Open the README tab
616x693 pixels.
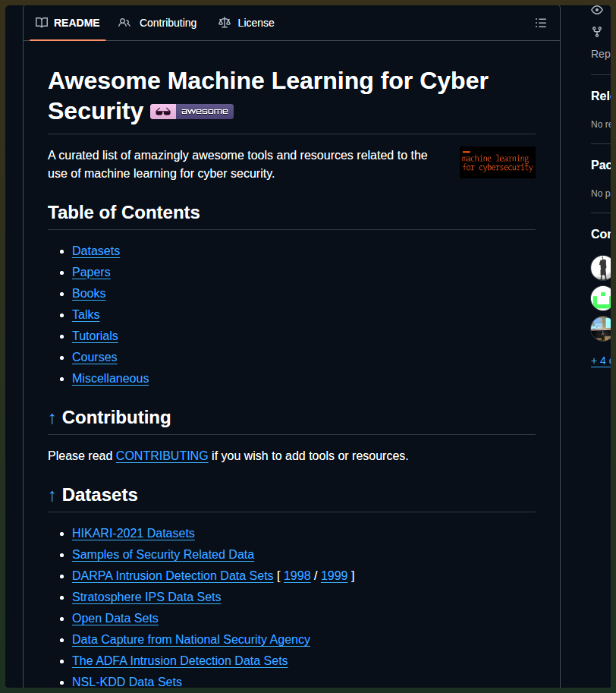[x=68, y=23]
